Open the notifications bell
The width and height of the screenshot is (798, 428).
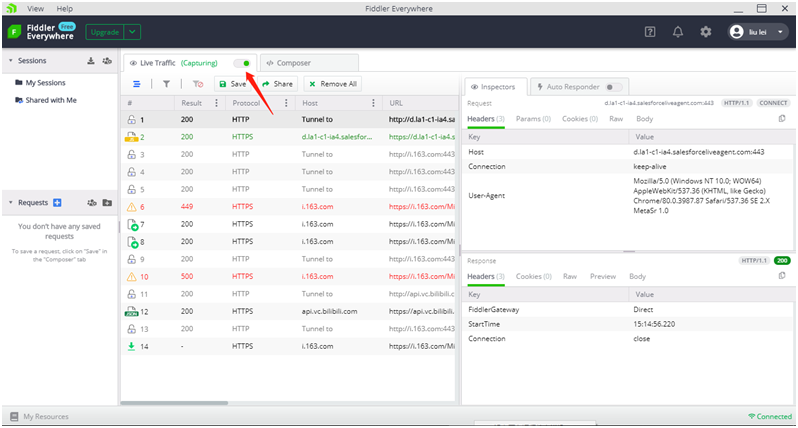pos(678,32)
